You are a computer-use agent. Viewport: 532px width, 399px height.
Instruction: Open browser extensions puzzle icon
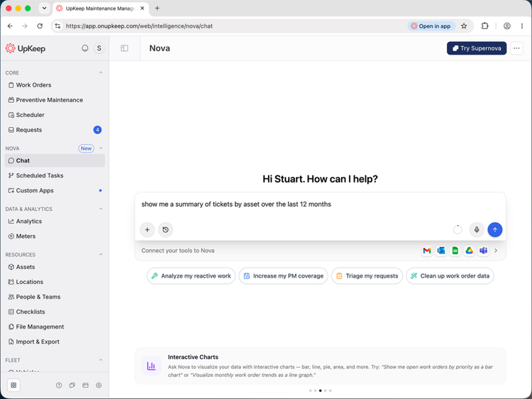coord(484,26)
